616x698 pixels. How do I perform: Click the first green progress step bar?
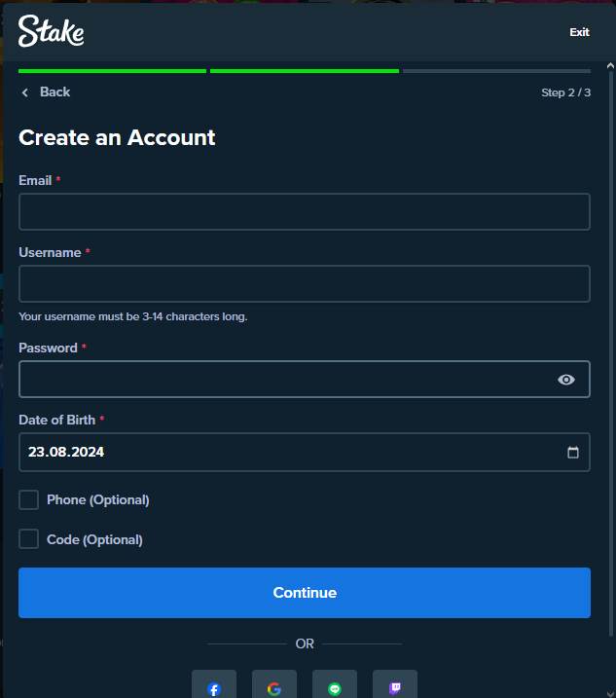coord(112,71)
